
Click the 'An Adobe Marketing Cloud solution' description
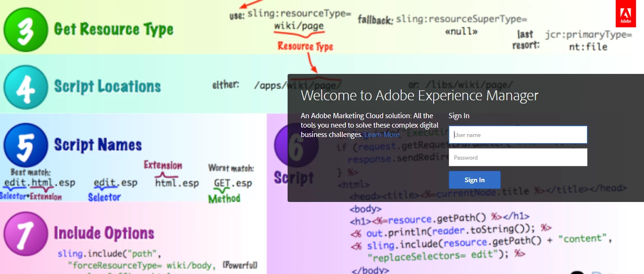(x=370, y=125)
